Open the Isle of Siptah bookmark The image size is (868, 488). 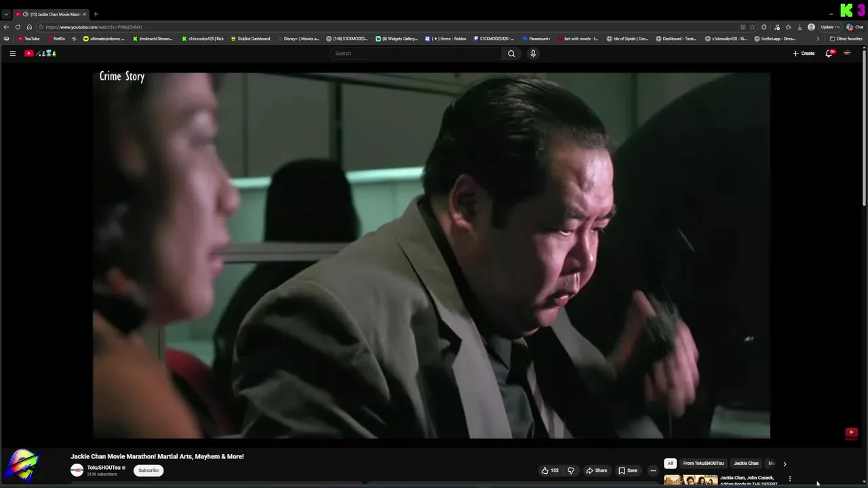click(627, 39)
